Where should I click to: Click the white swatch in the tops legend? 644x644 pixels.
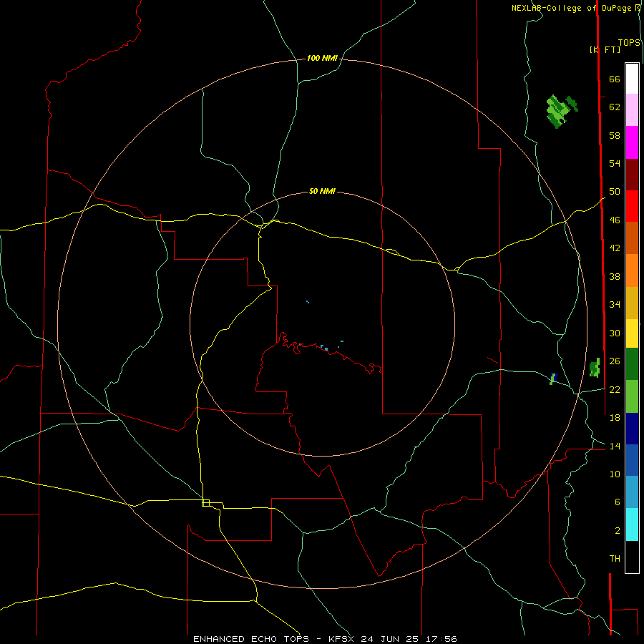point(632,79)
